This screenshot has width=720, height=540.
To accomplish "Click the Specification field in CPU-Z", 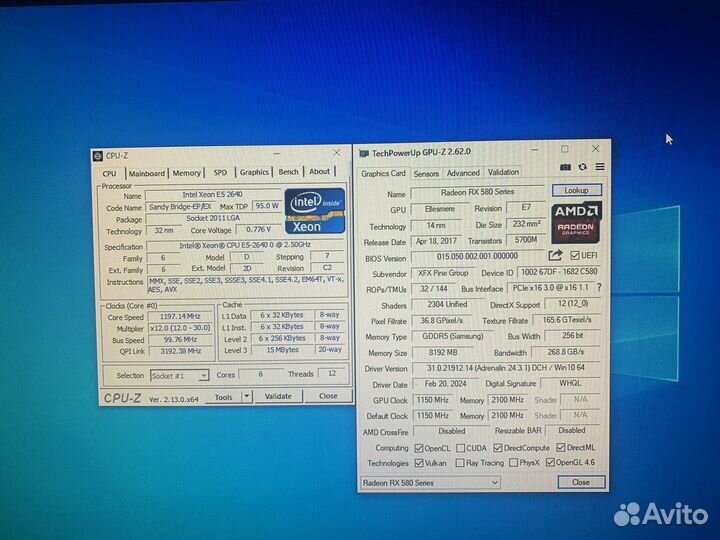I will 245,245.
